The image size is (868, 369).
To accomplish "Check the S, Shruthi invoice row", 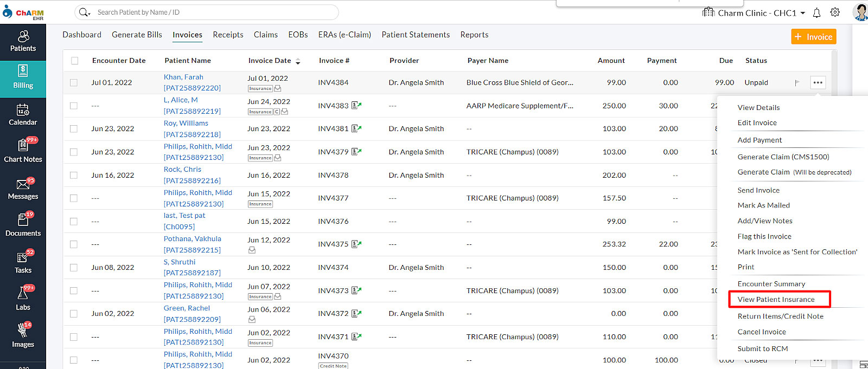I will tap(74, 268).
